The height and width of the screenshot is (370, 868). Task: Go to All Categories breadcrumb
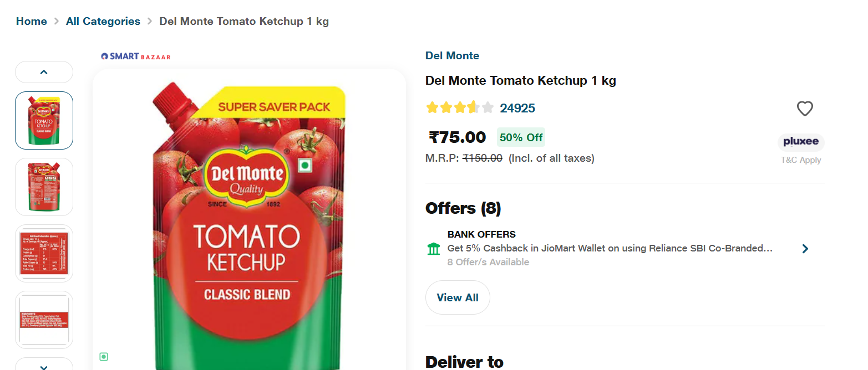pos(103,22)
